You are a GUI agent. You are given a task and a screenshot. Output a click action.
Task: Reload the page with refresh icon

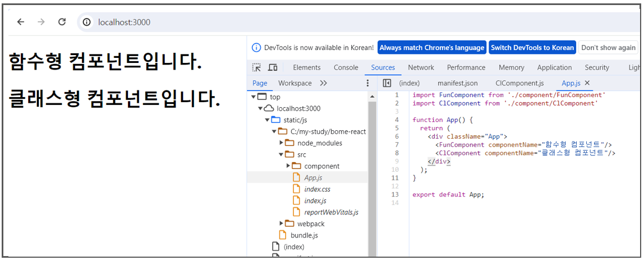(x=62, y=22)
